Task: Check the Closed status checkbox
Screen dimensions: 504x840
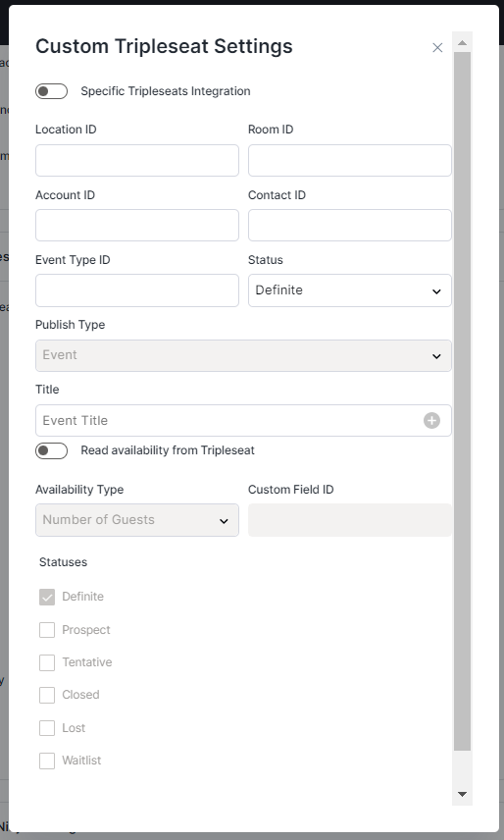Action: pyautogui.click(x=47, y=696)
